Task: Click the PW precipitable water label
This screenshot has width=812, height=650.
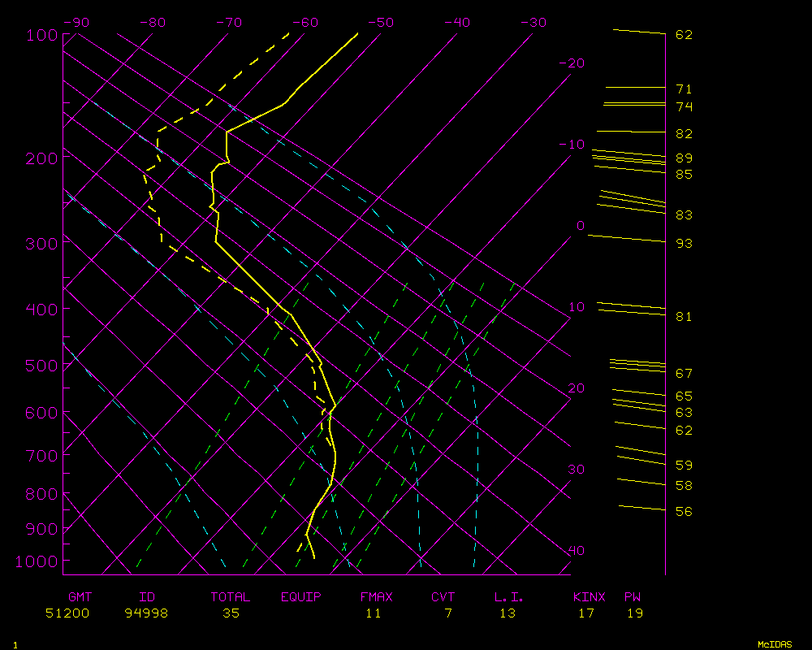Action: click(633, 597)
